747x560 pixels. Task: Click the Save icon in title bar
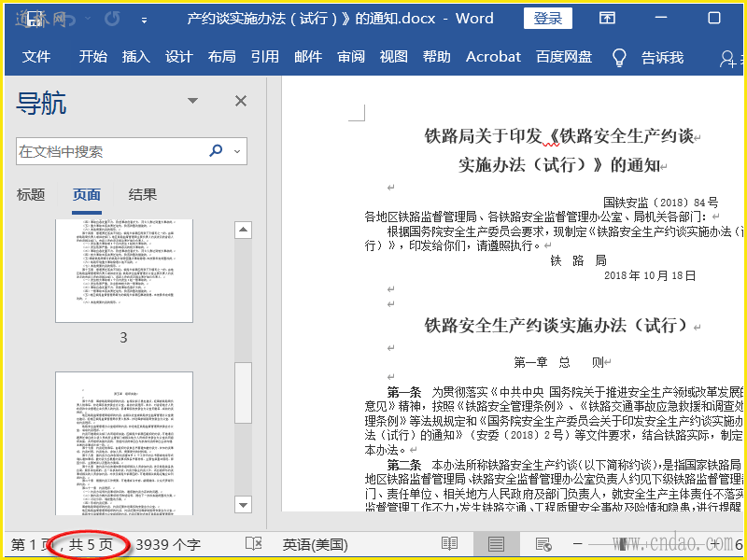[35, 19]
